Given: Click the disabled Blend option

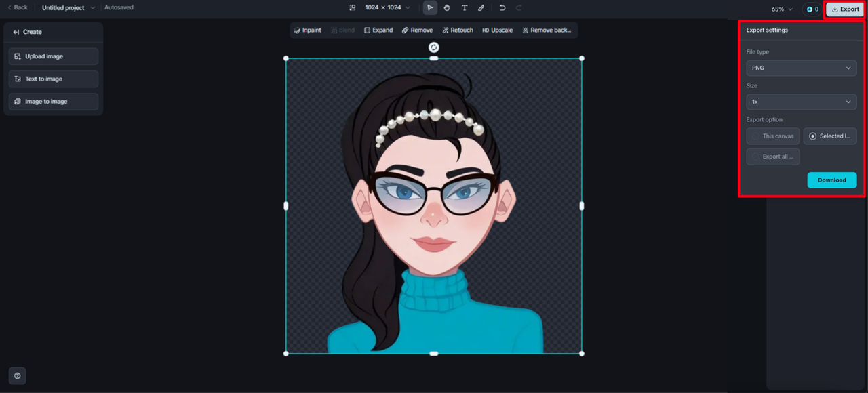Looking at the screenshot, I should [x=343, y=30].
